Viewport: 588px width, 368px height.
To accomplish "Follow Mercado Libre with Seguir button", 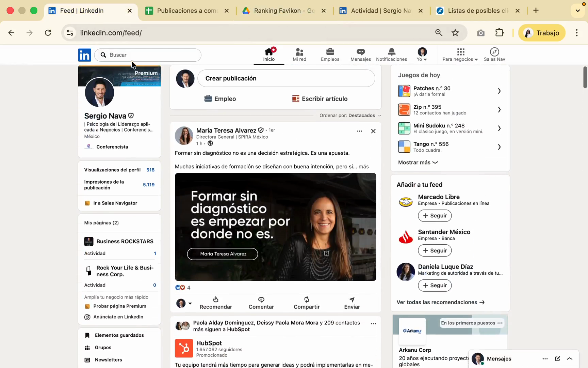I will coord(435,216).
